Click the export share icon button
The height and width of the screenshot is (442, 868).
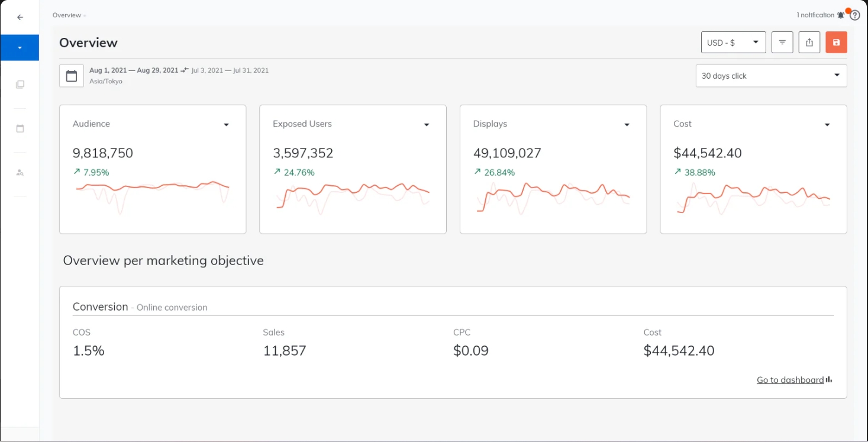click(x=809, y=43)
